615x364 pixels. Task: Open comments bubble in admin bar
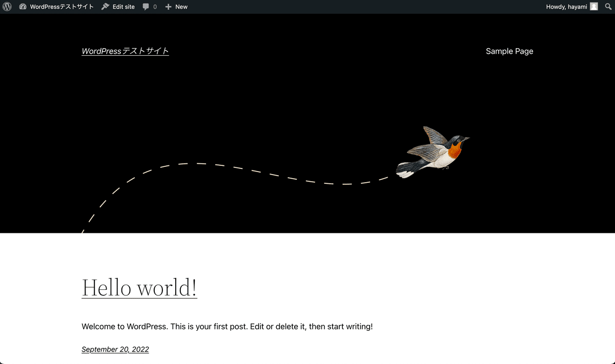pyautogui.click(x=150, y=7)
